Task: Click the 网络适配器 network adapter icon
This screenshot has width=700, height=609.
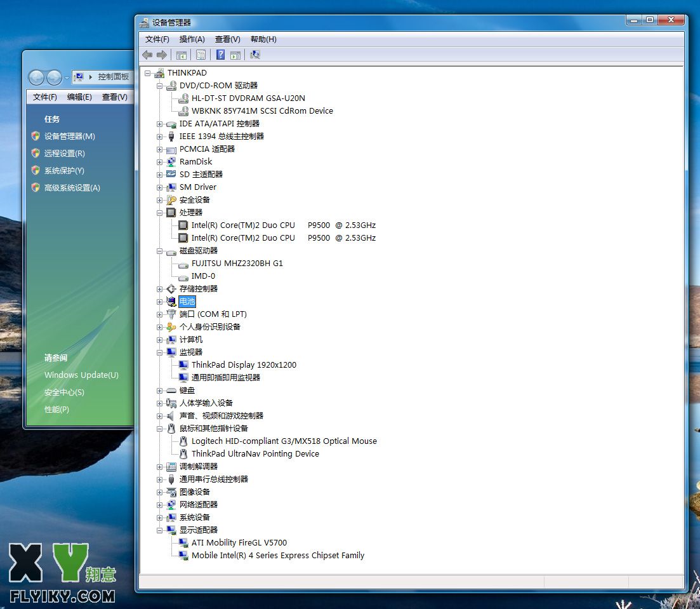Action: click(171, 505)
